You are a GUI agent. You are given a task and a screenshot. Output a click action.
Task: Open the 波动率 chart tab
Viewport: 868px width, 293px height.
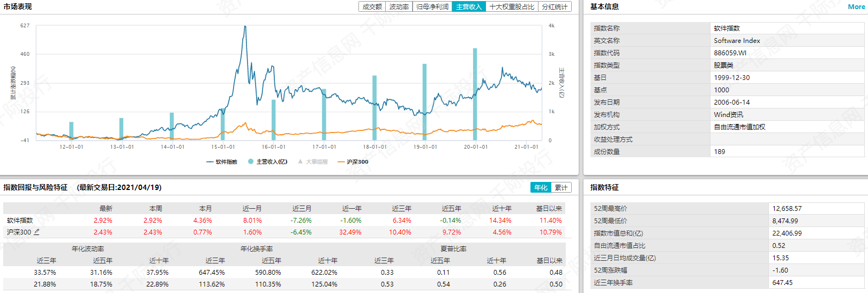point(399,7)
